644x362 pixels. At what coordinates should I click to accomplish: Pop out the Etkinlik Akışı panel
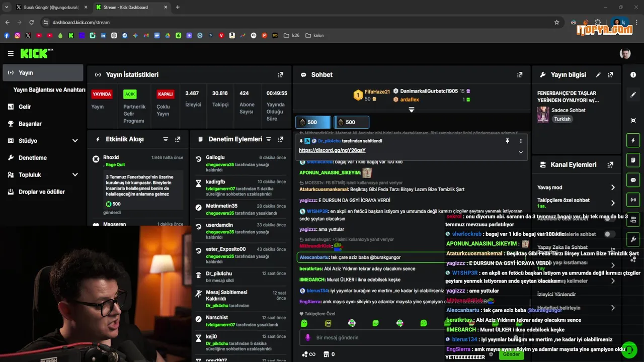coord(178,139)
